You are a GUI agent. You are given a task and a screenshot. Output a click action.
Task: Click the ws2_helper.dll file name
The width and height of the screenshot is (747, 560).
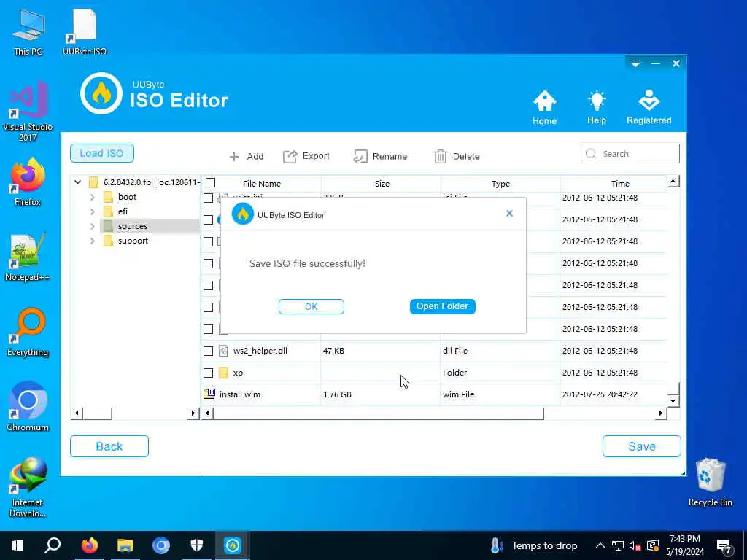tap(260, 351)
